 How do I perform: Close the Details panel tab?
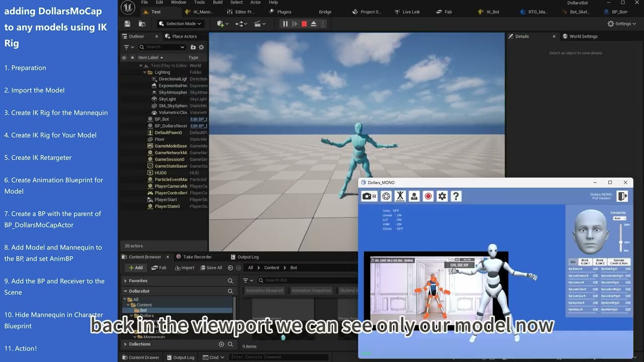pyautogui.click(x=554, y=36)
